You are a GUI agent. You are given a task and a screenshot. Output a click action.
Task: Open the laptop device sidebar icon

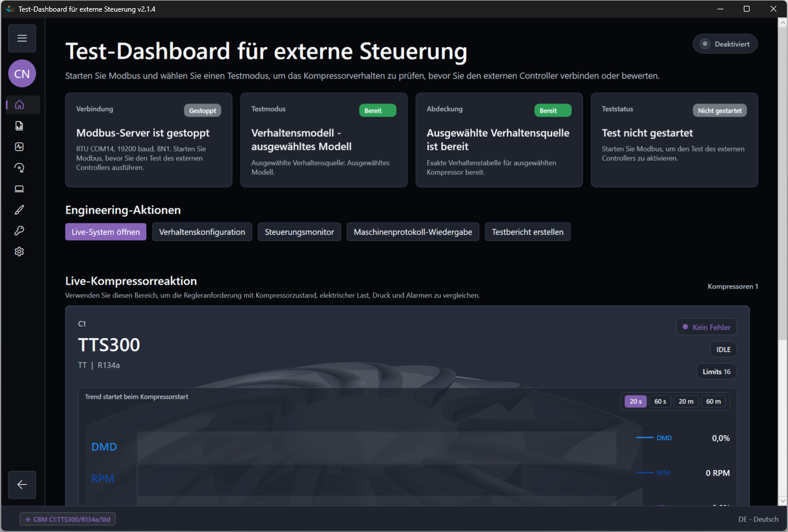[x=19, y=189]
